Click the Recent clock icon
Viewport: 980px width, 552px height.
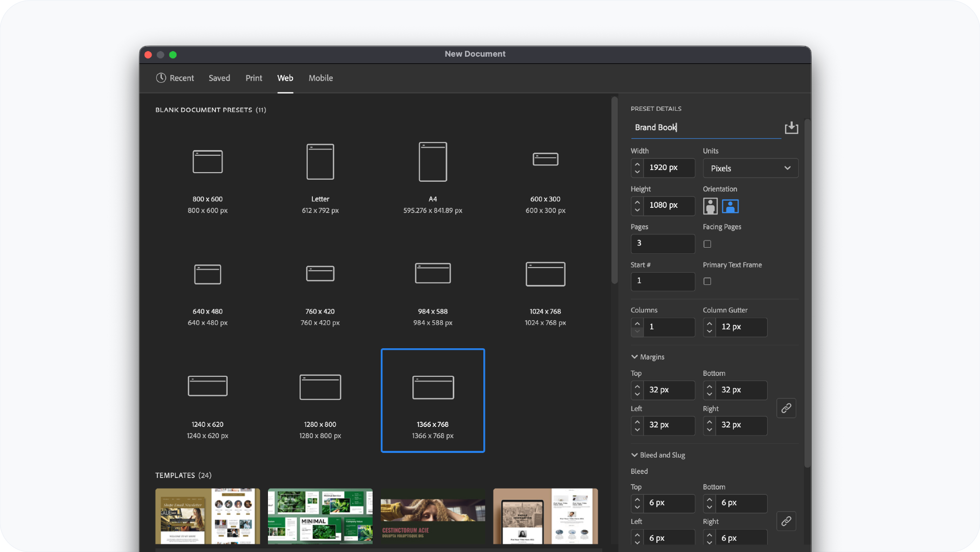pyautogui.click(x=161, y=78)
